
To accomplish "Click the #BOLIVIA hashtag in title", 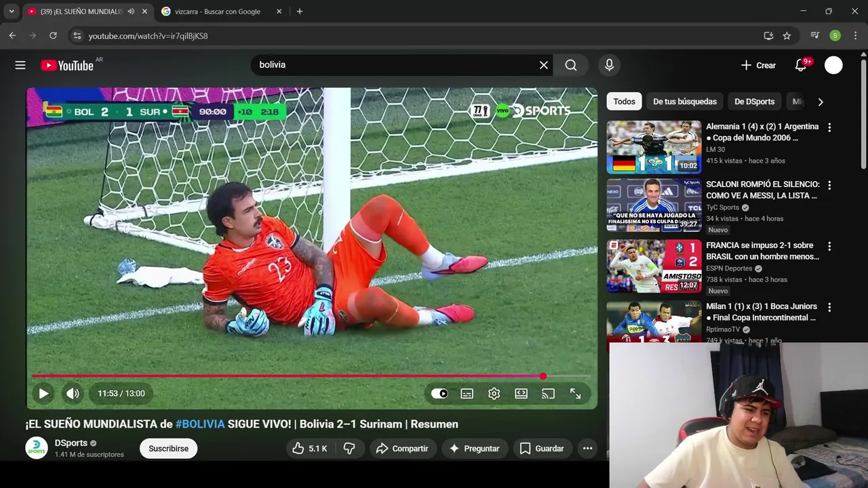I will point(200,424).
